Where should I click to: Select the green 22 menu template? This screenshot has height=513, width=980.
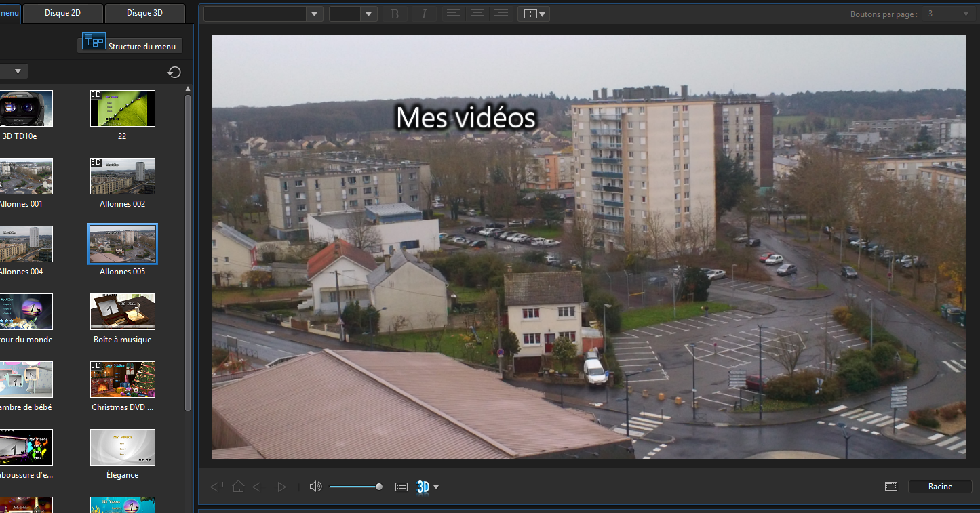(123, 108)
